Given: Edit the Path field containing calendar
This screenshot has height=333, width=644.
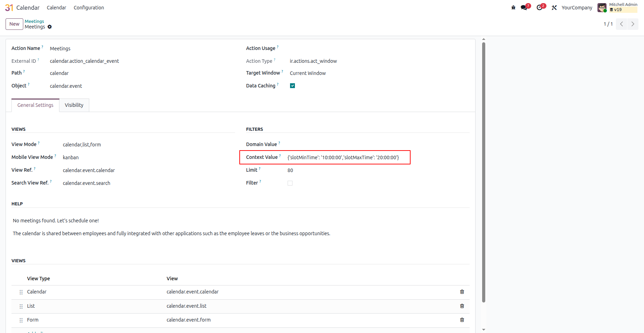Looking at the screenshot, I should point(142,73).
